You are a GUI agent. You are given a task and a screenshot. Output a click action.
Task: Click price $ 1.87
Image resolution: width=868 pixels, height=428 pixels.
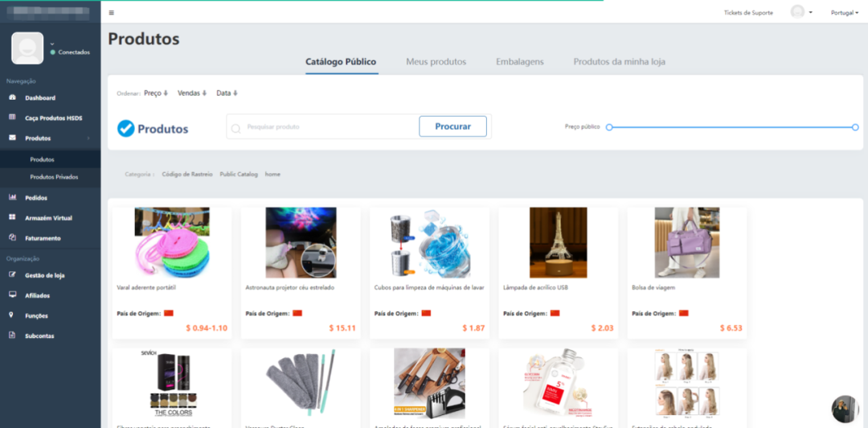click(473, 328)
